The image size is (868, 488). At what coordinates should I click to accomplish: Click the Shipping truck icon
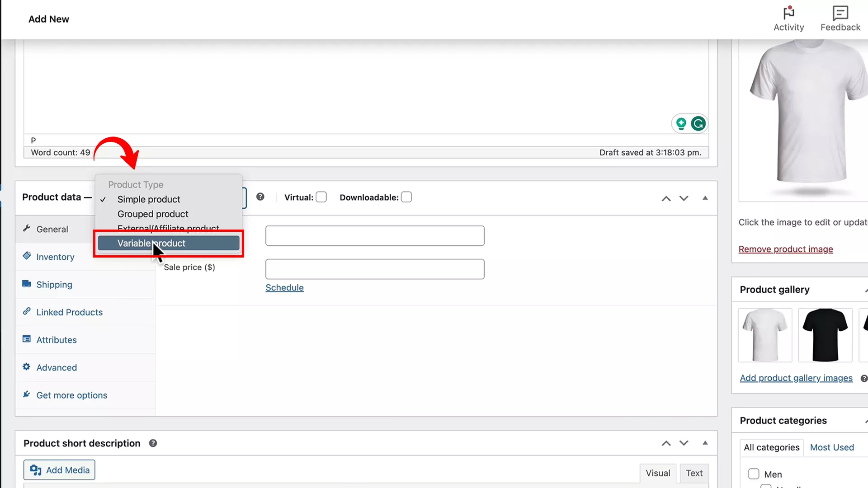pos(27,284)
